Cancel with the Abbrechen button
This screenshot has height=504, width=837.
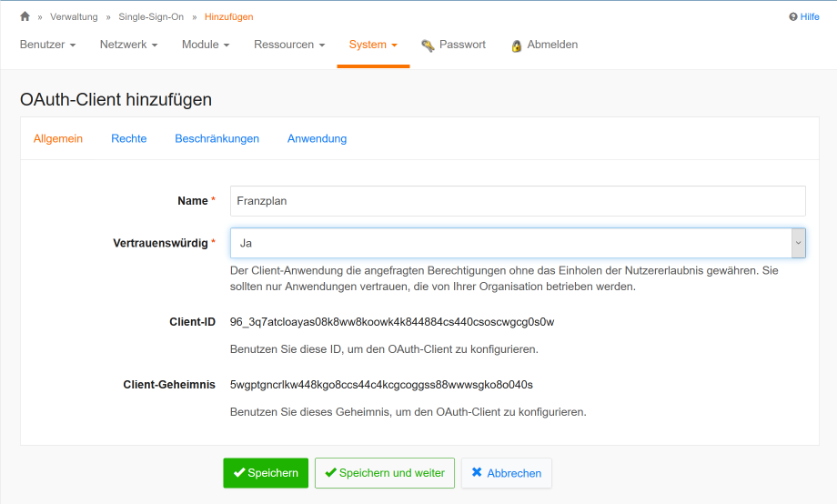[x=506, y=473]
